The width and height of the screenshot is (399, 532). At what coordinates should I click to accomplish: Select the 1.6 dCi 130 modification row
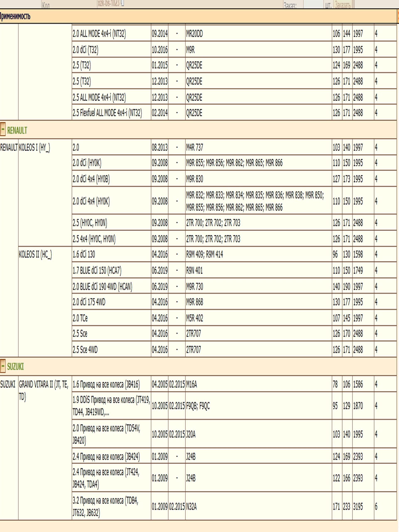(x=84, y=254)
